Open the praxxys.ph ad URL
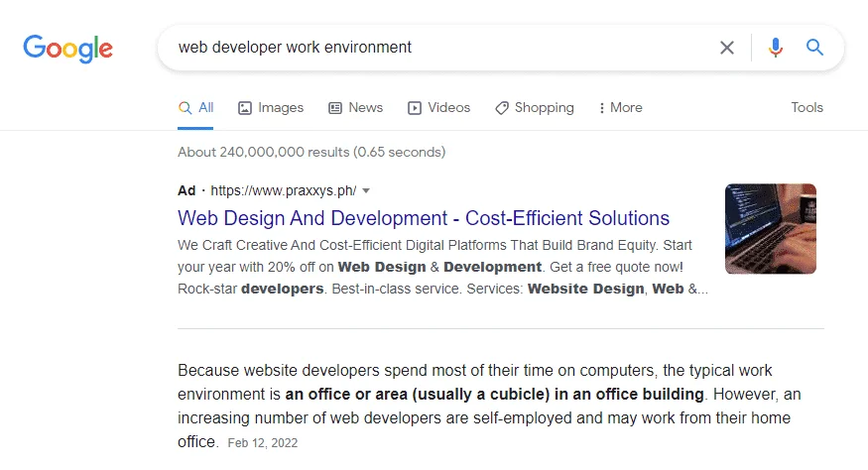Screen dimensions: 868x470 pyautogui.click(x=284, y=190)
